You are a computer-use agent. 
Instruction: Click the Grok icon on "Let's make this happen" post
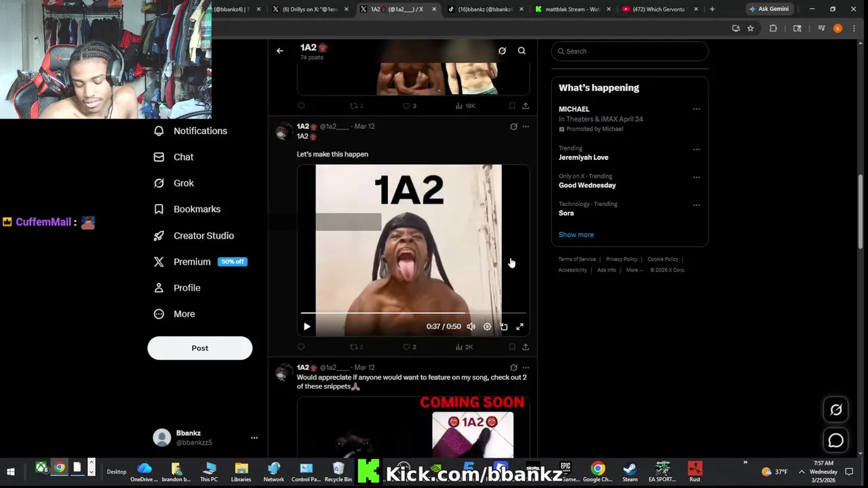[513, 127]
